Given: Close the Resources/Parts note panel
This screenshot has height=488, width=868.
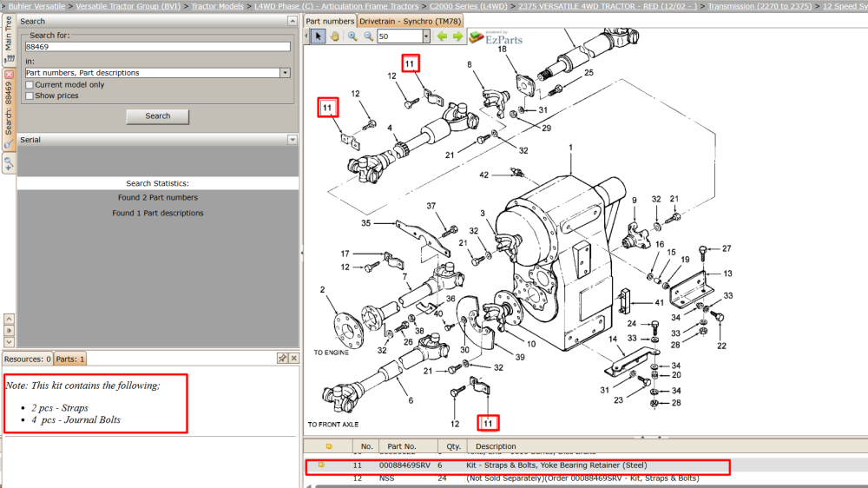Looking at the screenshot, I should click(294, 359).
